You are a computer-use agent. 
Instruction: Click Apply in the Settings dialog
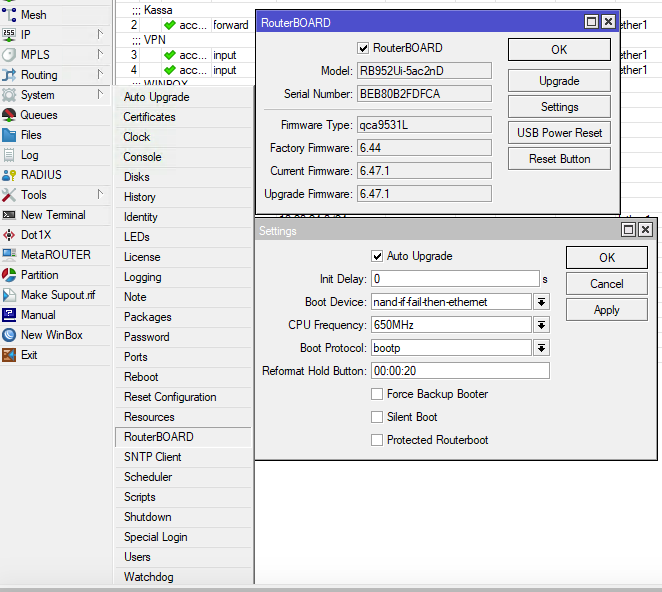[606, 310]
